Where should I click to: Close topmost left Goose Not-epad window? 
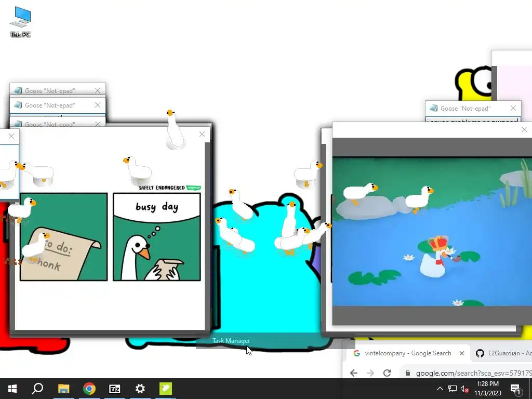click(98, 90)
